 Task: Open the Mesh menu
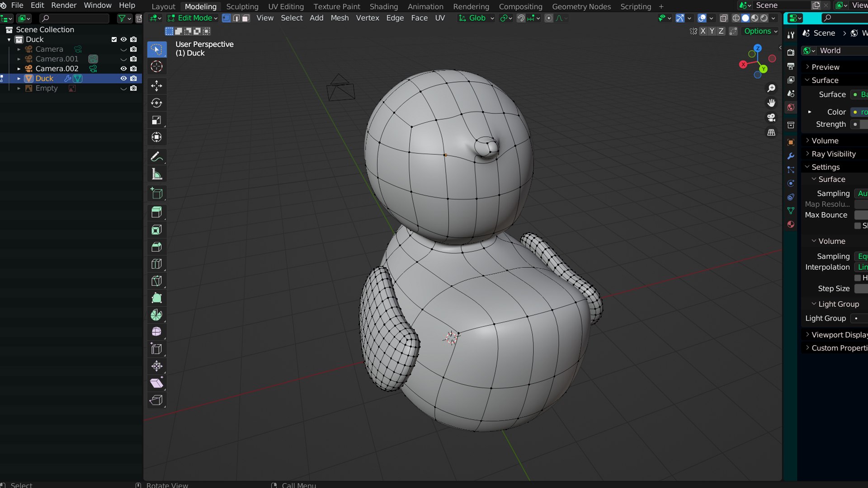click(x=340, y=18)
